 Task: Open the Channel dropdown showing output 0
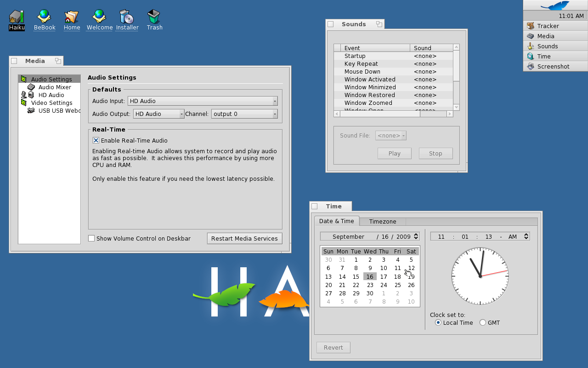coord(244,114)
